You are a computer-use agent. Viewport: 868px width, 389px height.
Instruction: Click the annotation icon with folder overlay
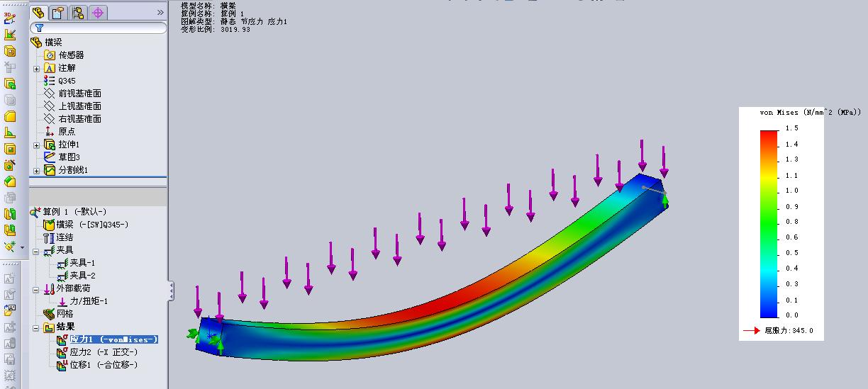10,310
